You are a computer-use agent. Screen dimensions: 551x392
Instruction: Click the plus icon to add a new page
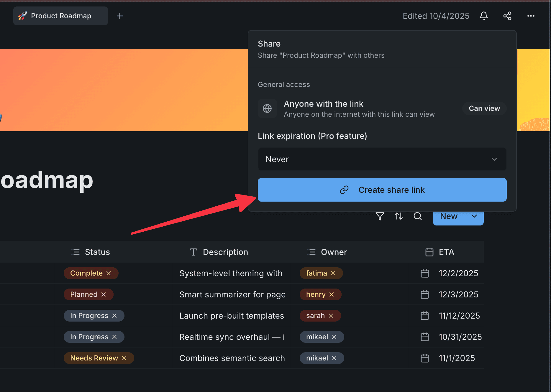point(120,16)
